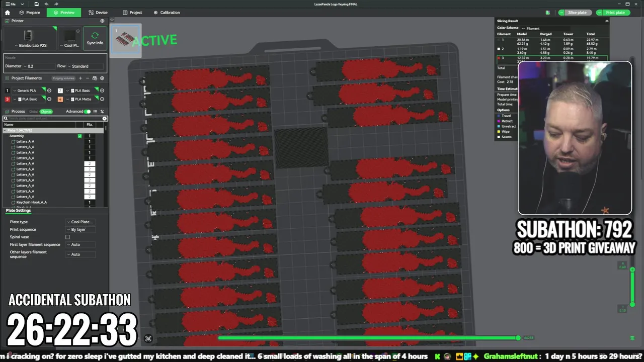Click the edit icon beside PLA Matte
Screen dimensions: 644x362
102,99
